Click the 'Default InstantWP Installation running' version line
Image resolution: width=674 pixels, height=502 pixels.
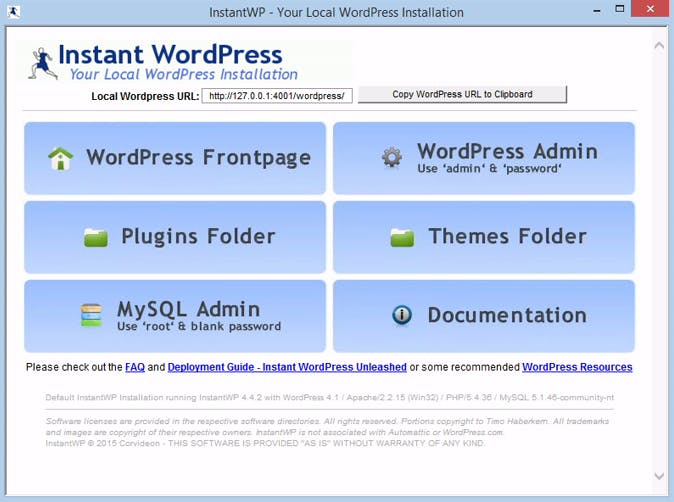330,398
